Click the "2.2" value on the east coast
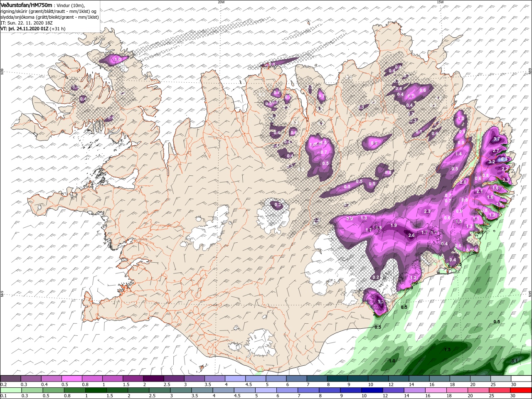Image resolution: width=532 pixels, height=399 pixels. pyautogui.click(x=505, y=169)
